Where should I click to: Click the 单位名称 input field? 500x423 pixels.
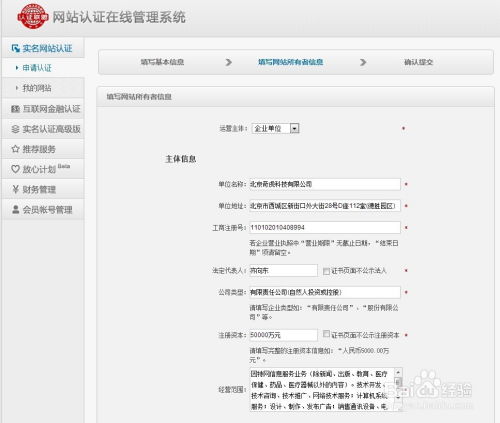tap(325, 184)
